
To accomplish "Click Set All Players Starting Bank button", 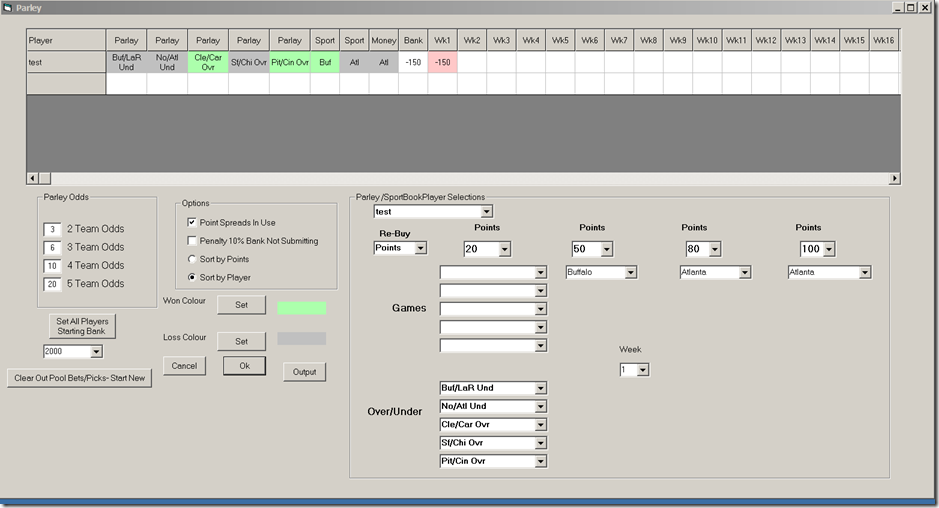I will [82, 326].
